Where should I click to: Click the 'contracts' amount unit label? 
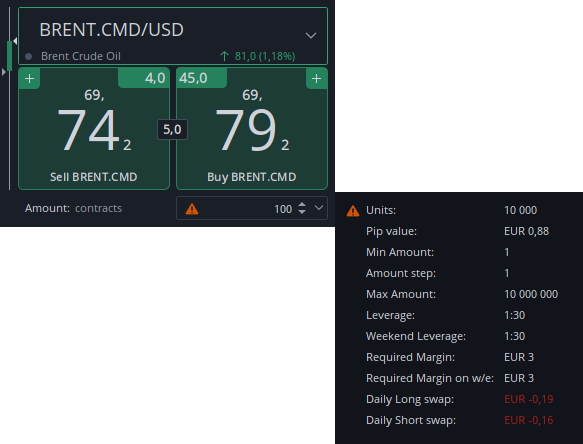99,208
